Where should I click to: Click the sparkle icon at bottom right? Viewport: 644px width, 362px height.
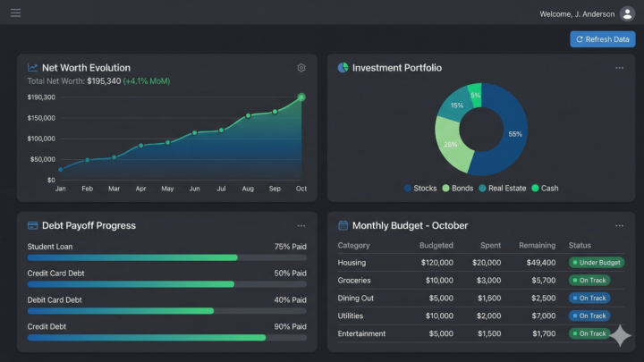[x=620, y=336]
